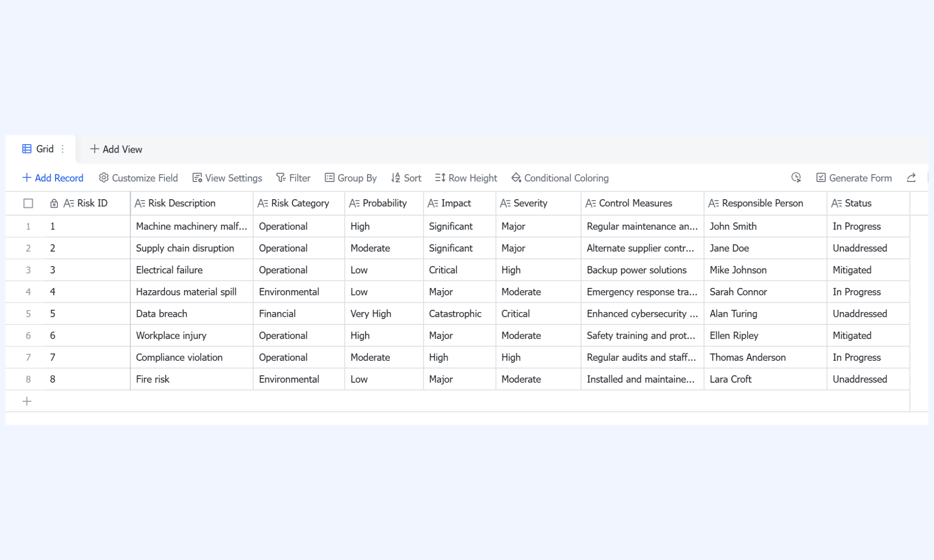Click the Generate Form button

854,178
